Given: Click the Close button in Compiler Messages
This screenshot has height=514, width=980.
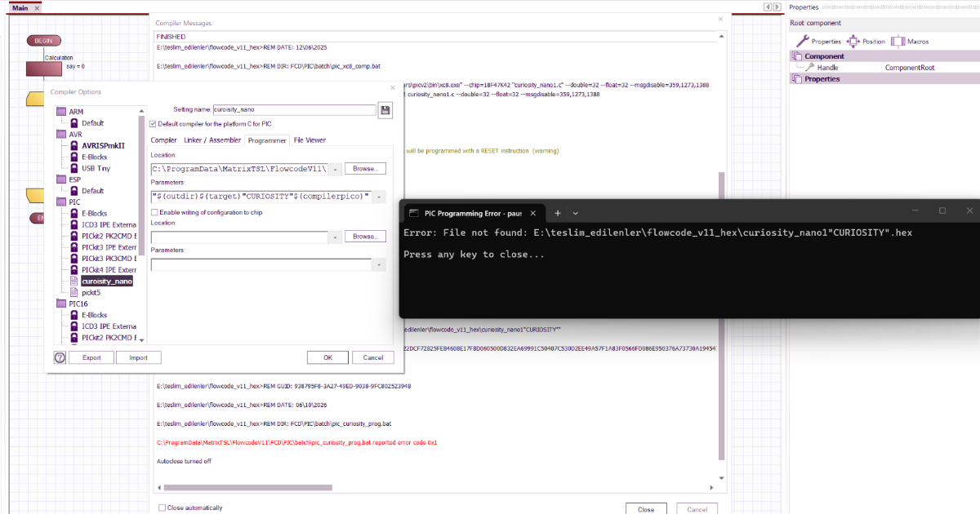Looking at the screenshot, I should click(646, 509).
